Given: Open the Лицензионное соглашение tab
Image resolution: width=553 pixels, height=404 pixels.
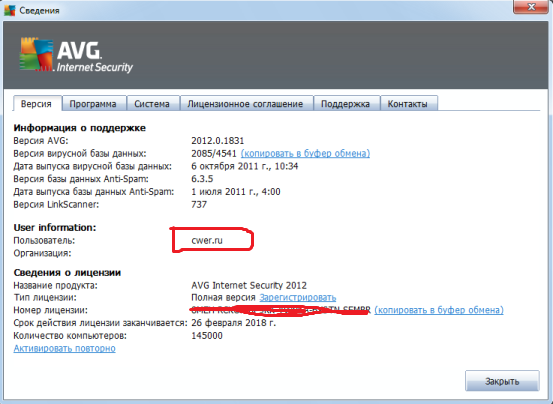Looking at the screenshot, I should (246, 104).
